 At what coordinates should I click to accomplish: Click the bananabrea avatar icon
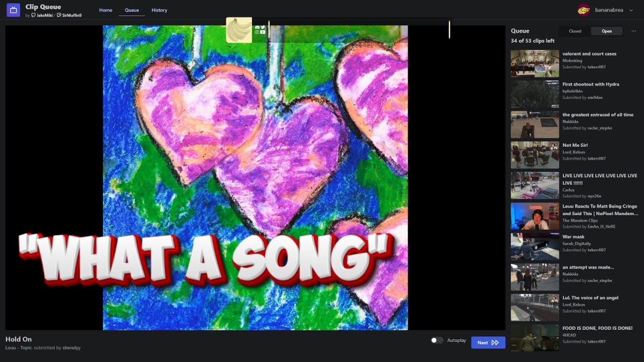point(584,10)
